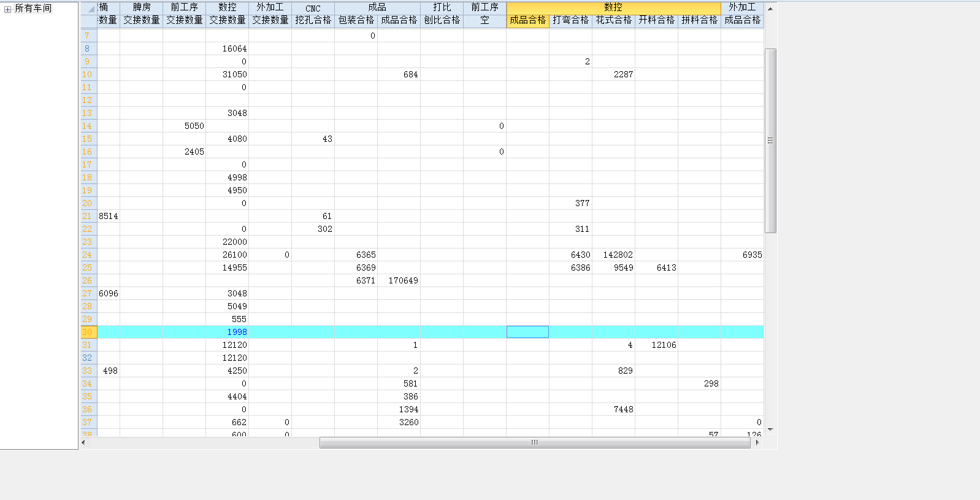The width and height of the screenshot is (980, 500).
Task: Click cell with value 6096
Action: pos(109,293)
